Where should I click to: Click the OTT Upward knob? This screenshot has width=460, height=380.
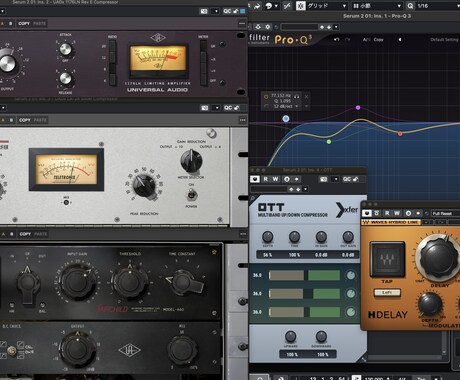[291, 336]
